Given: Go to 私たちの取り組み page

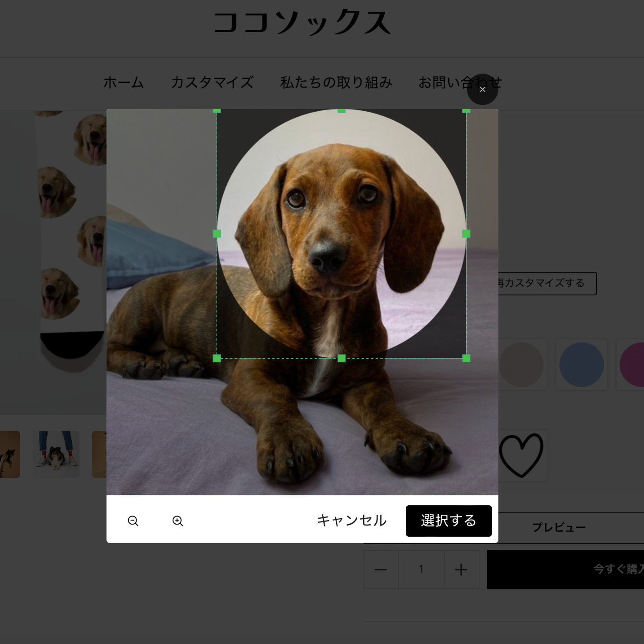Looking at the screenshot, I should 336,82.
